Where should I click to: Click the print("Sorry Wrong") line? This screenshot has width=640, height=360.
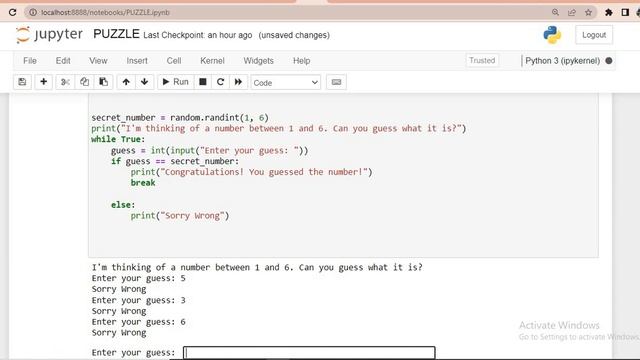click(x=180, y=216)
